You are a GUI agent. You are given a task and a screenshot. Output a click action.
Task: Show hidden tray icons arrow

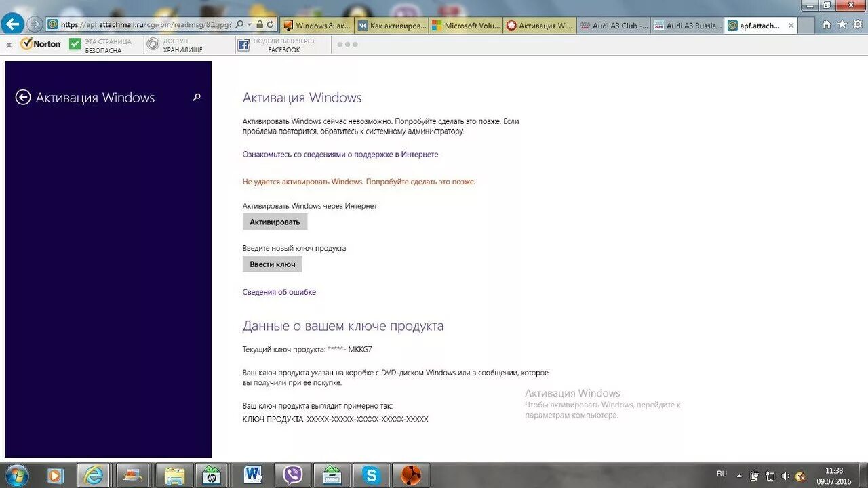click(739, 476)
